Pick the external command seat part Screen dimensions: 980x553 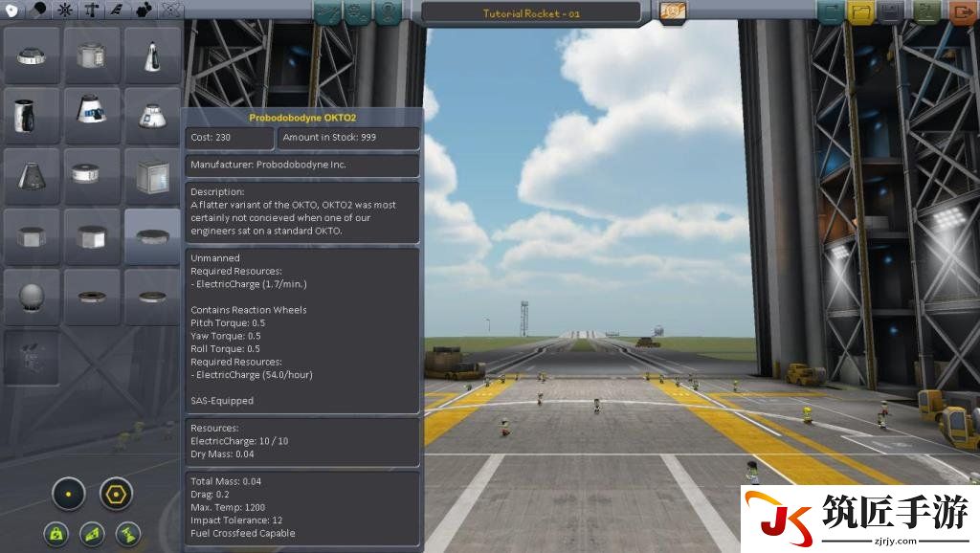coord(32,358)
